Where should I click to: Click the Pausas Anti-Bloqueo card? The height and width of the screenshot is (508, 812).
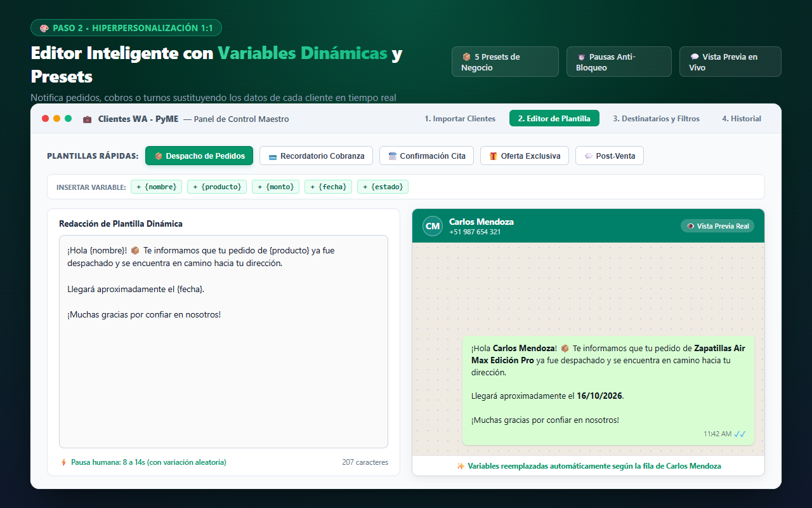[x=619, y=62]
